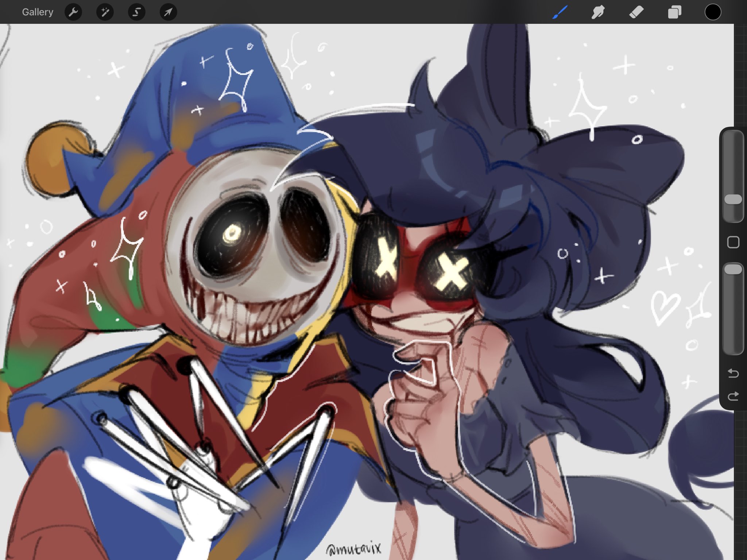Open the Layers panel
The height and width of the screenshot is (560, 747).
tap(674, 12)
